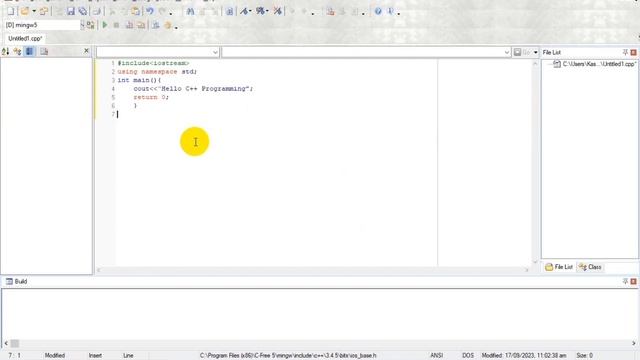Select the Build output tab
Screen dimensions: 640x360
(x=16, y=282)
